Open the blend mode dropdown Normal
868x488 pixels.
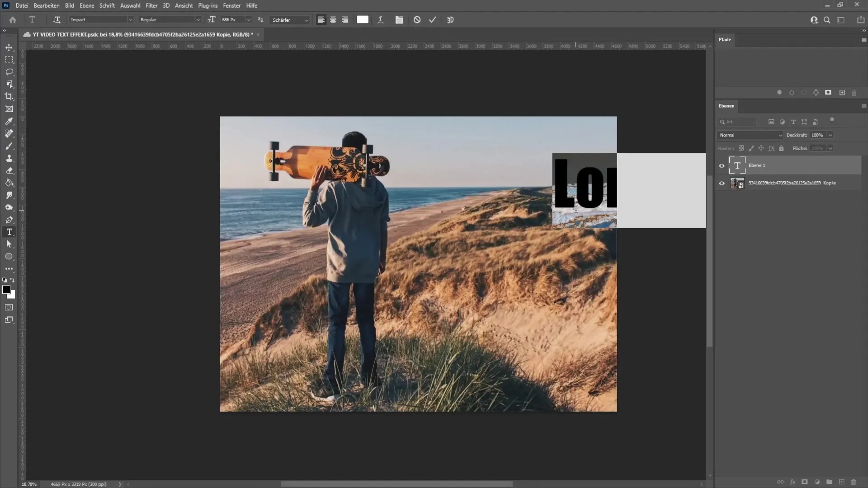click(x=750, y=135)
